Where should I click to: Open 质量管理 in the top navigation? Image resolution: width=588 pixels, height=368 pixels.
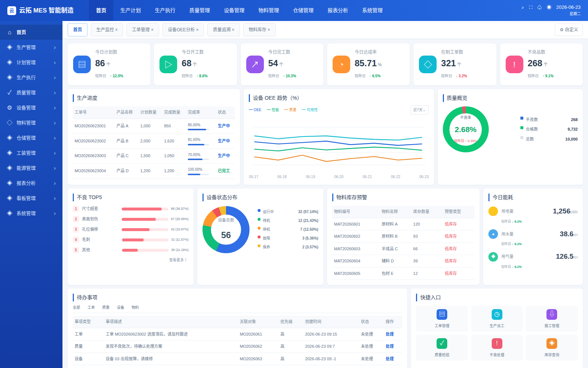tap(200, 10)
